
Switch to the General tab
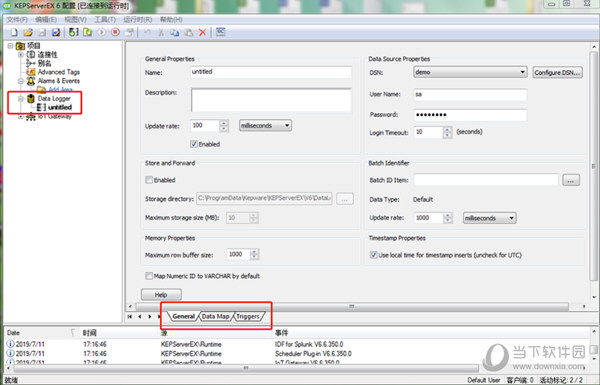tap(183, 316)
